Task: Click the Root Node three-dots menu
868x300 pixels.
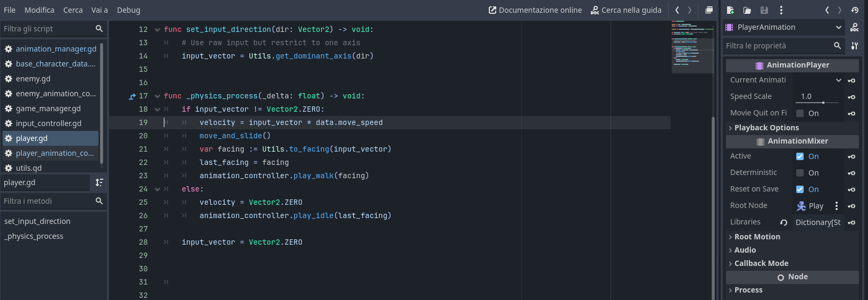Action: click(837, 206)
